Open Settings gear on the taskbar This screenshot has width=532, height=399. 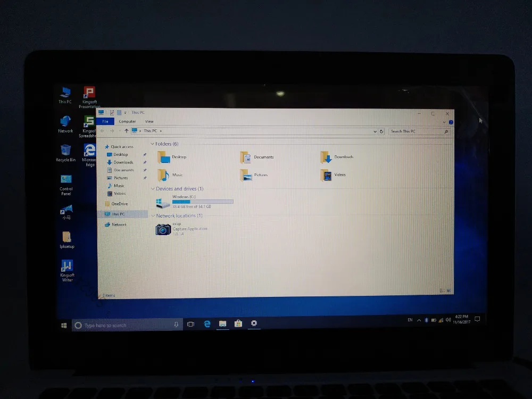[254, 323]
